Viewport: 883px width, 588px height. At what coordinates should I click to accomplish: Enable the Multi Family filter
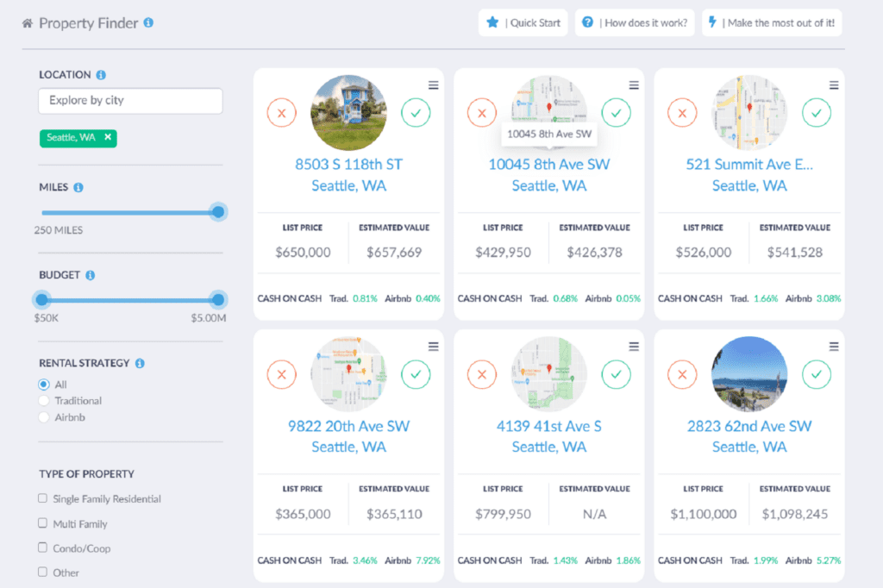tap(41, 523)
